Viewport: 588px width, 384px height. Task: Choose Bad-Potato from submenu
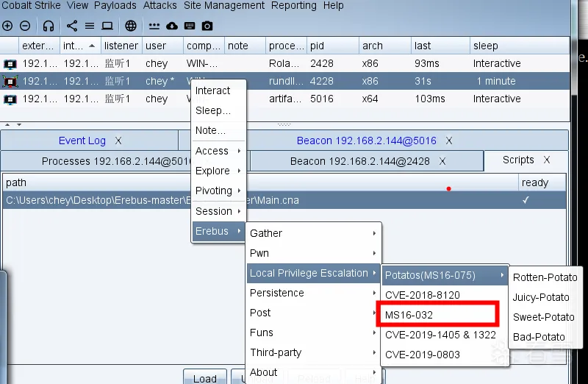[x=545, y=337]
